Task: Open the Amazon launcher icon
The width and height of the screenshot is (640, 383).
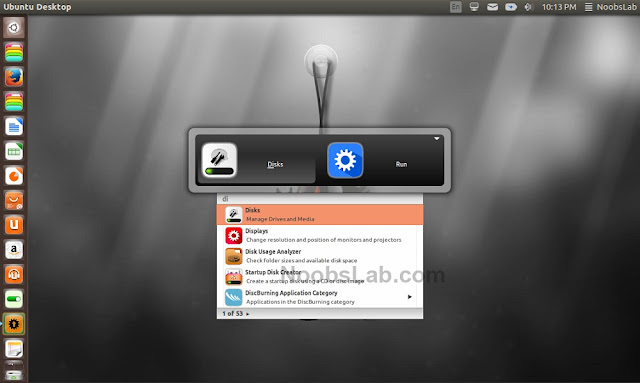Action: click(14, 250)
